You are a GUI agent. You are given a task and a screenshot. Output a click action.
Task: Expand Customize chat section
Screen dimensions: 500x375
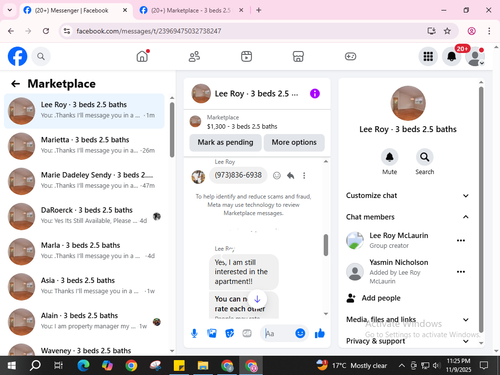coord(407,196)
